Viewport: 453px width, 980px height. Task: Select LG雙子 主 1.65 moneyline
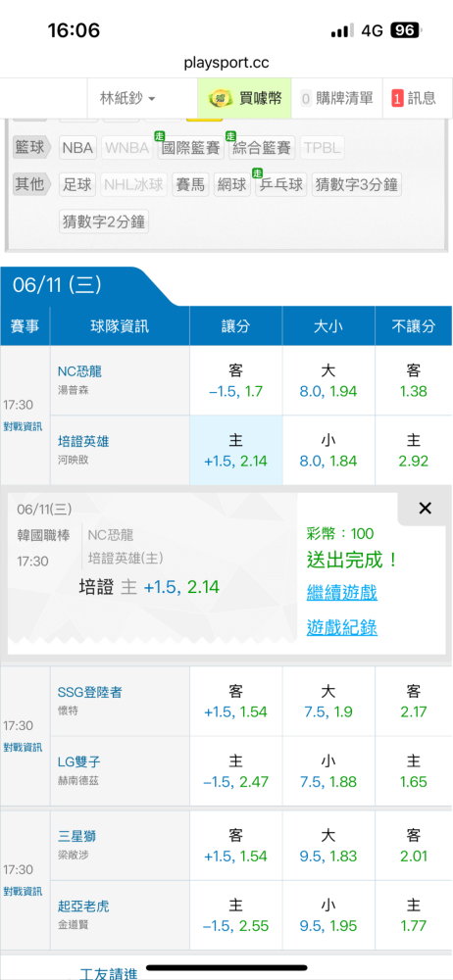tap(414, 770)
